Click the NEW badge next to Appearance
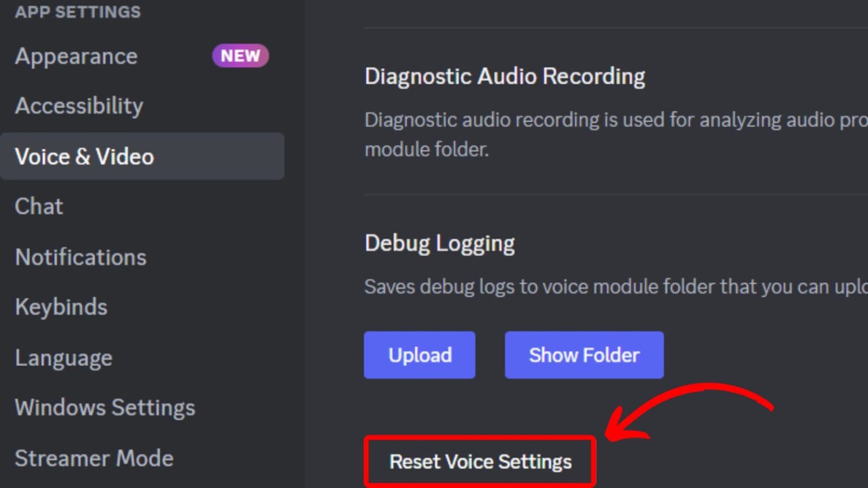The width and height of the screenshot is (868, 488). click(240, 56)
